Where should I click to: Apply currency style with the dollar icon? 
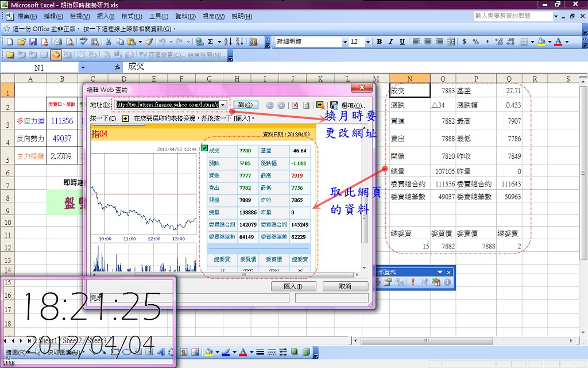click(x=464, y=41)
